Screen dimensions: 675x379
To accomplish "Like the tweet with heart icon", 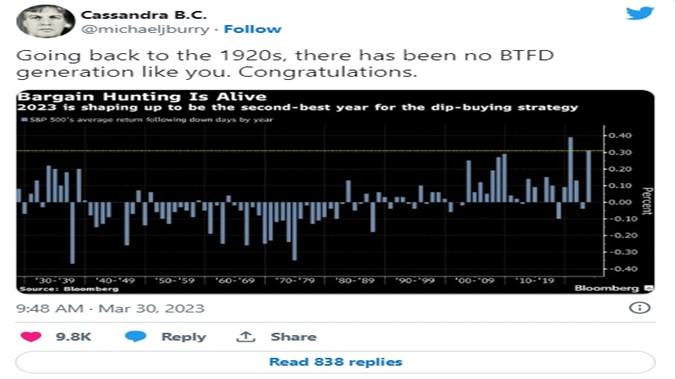I will (31, 336).
